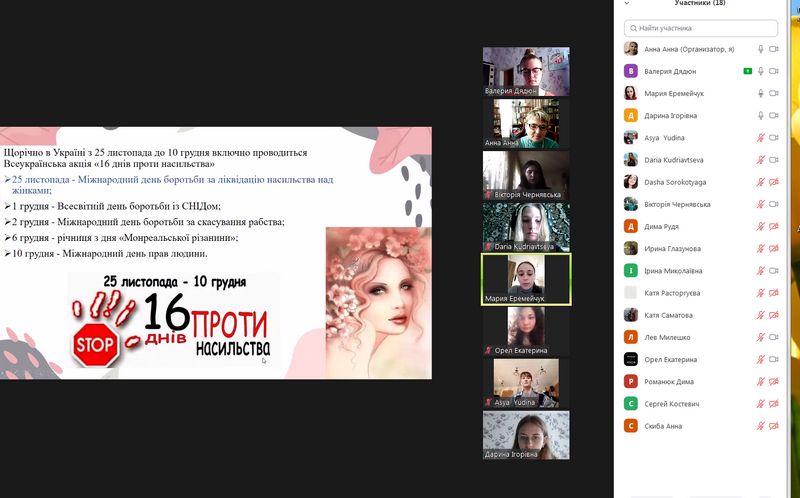Click camera-off icon for Романюк Дима
Screen dimensions: 800x498
coord(773,382)
